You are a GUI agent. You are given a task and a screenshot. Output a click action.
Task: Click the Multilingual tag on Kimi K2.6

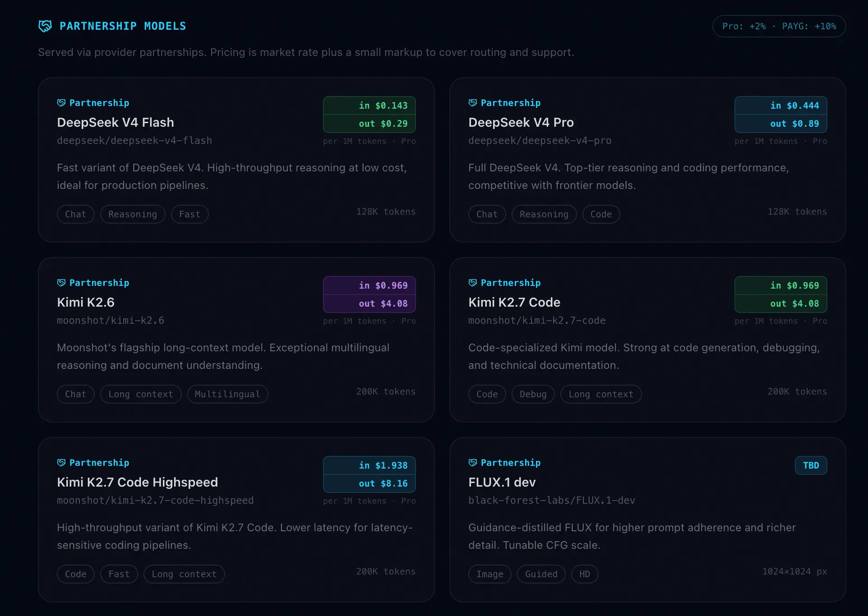[227, 394]
